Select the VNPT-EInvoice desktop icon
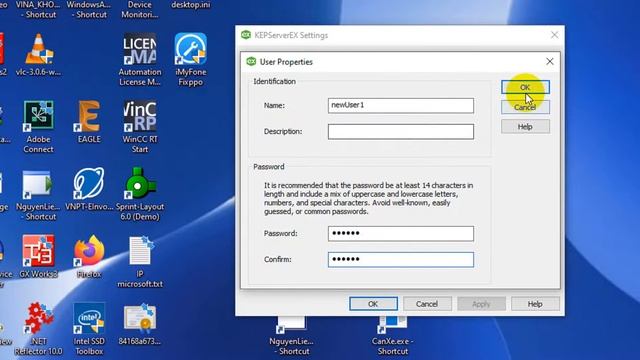640x360 pixels. coord(89,189)
